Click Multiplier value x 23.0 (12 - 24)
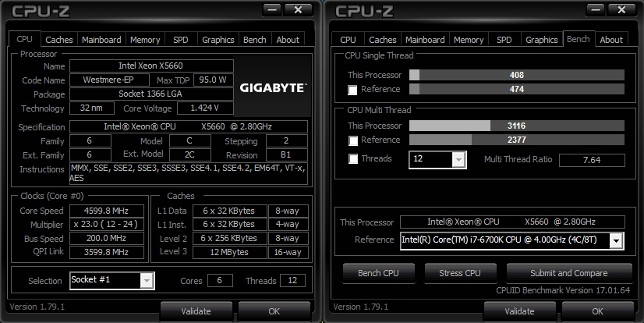Viewport: 644px width, 323px height. click(106, 225)
